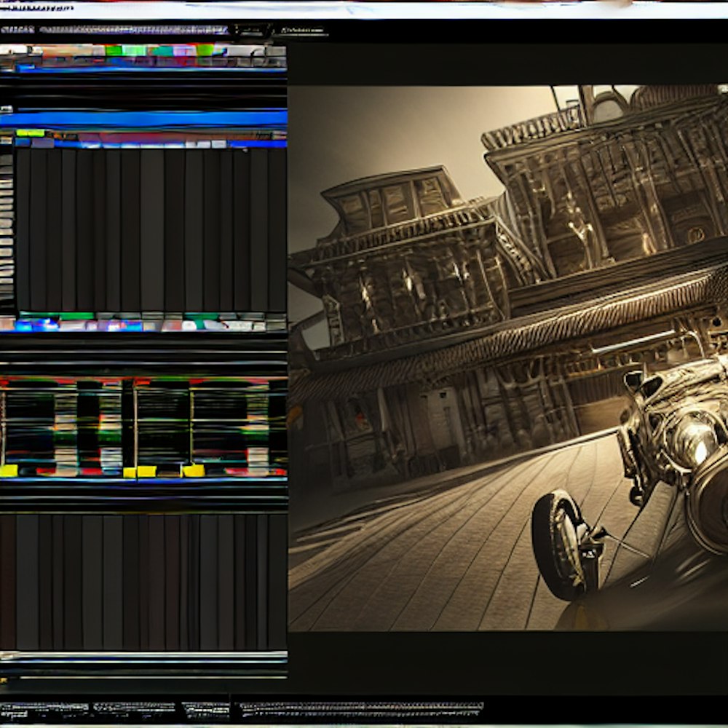
Task: Click the bright green swatch in the top toolbar
Action: pyautogui.click(x=114, y=51)
